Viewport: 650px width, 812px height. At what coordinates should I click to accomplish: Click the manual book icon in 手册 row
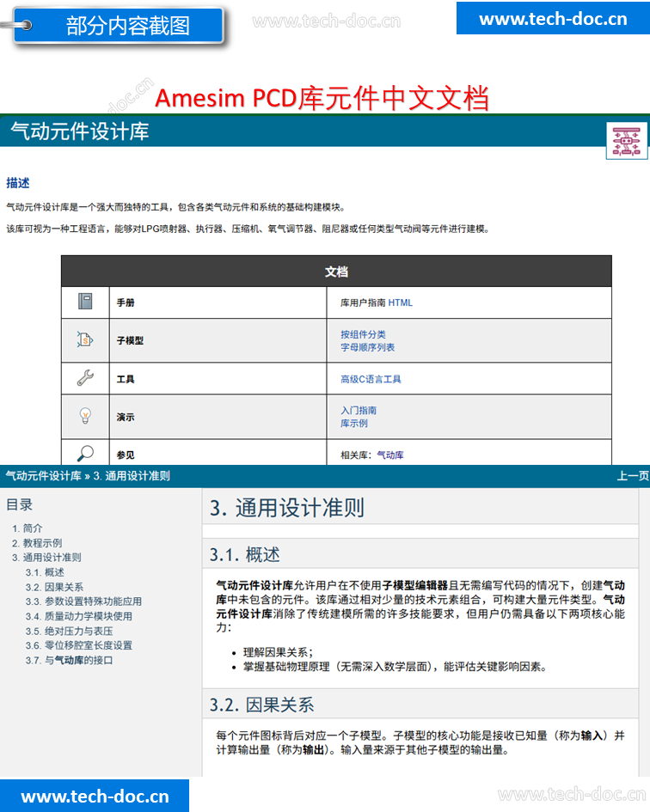tap(85, 302)
